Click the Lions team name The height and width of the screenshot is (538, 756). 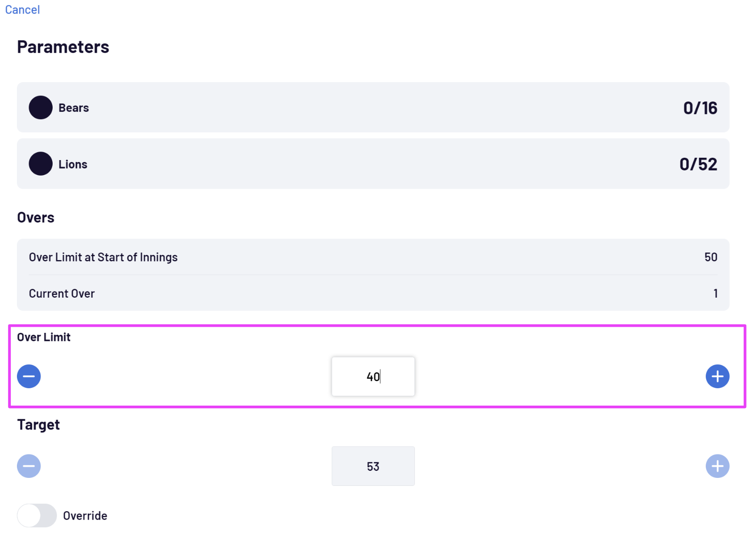pos(73,164)
